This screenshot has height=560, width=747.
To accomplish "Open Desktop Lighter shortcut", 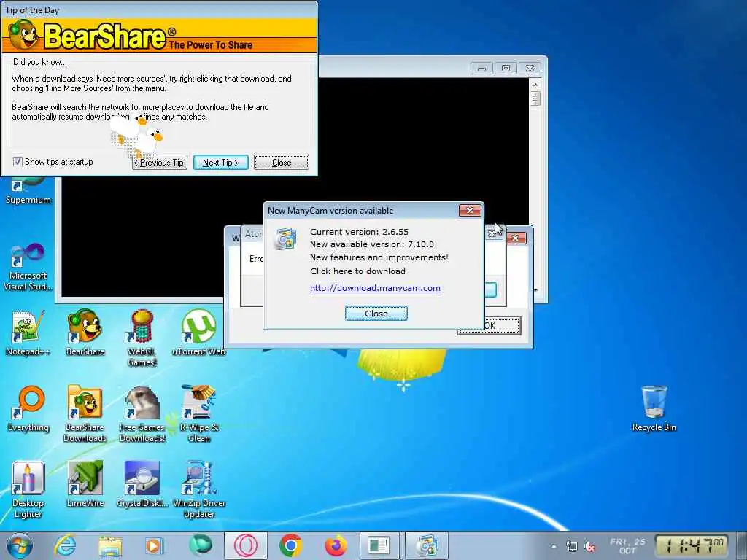I will 28,489.
